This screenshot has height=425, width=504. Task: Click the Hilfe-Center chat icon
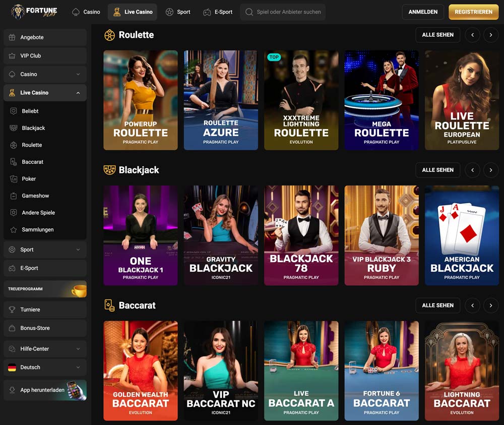12,349
